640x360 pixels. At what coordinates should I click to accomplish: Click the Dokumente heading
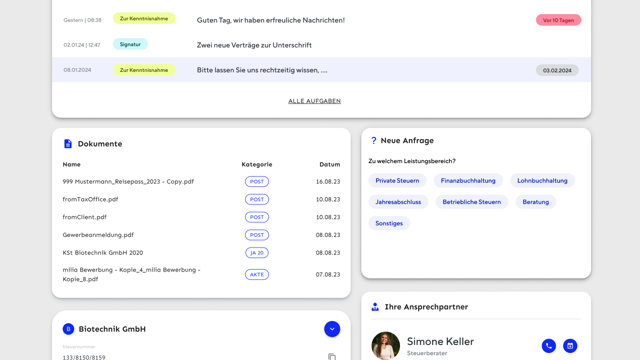pyautogui.click(x=100, y=144)
